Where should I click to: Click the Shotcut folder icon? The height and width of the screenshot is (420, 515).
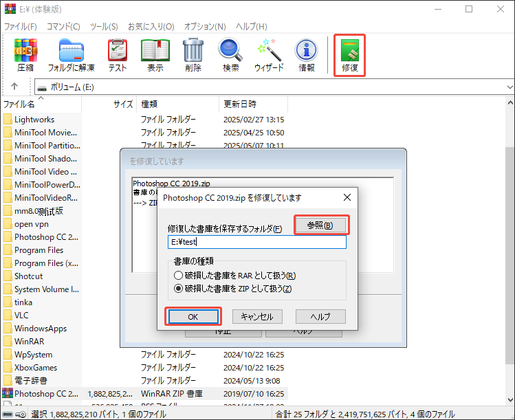tap(8, 276)
